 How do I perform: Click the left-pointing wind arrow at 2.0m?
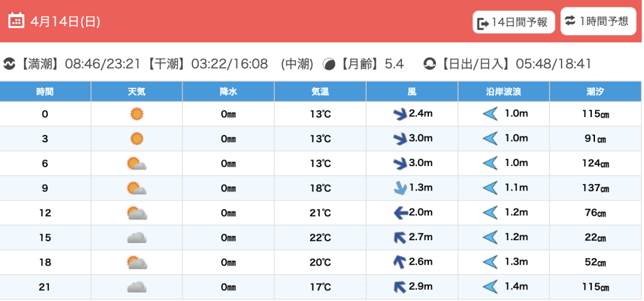click(x=399, y=213)
